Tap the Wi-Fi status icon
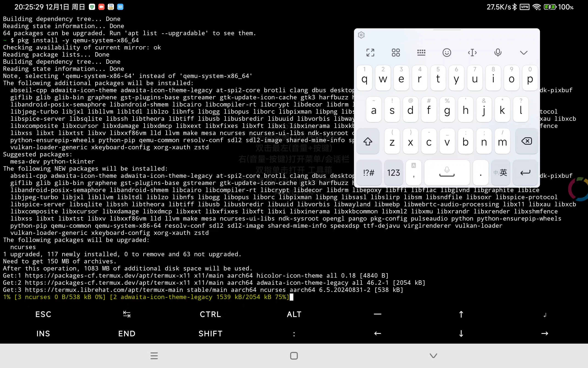This screenshot has height=368, width=588. [537, 7]
